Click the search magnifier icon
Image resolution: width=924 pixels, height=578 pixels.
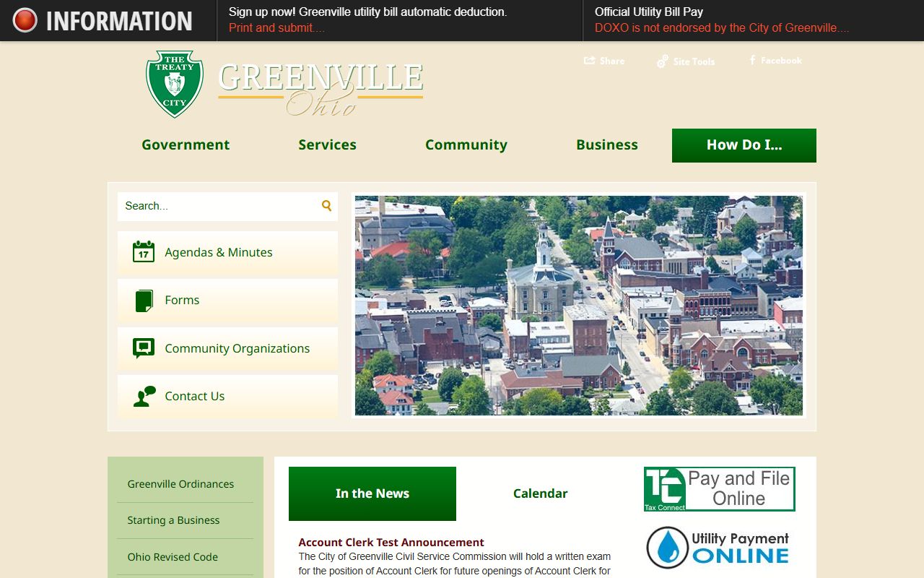[326, 206]
